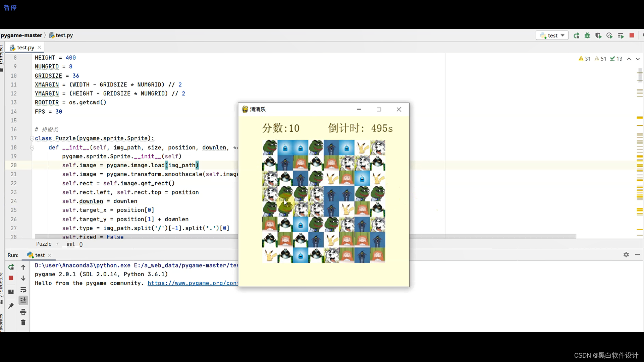The height and width of the screenshot is (362, 644).
Task: Click the restore layout icon in Run panel
Action: click(x=11, y=292)
